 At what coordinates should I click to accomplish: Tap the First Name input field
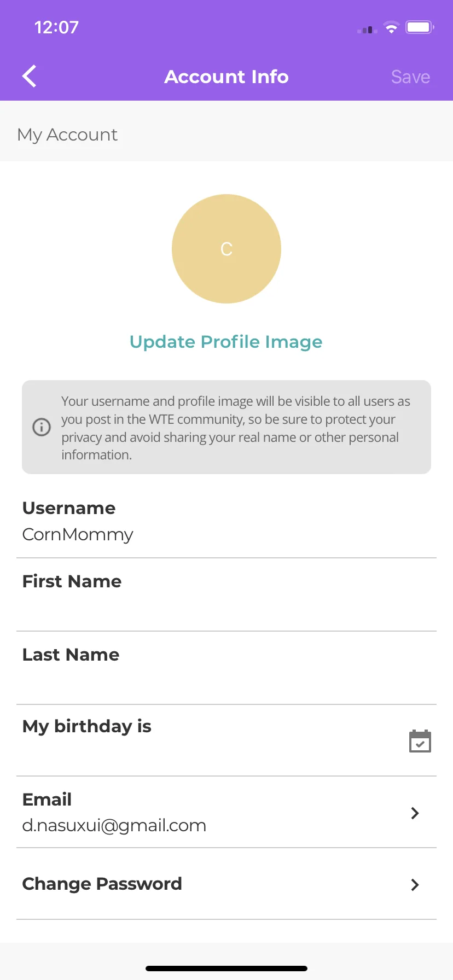(226, 595)
